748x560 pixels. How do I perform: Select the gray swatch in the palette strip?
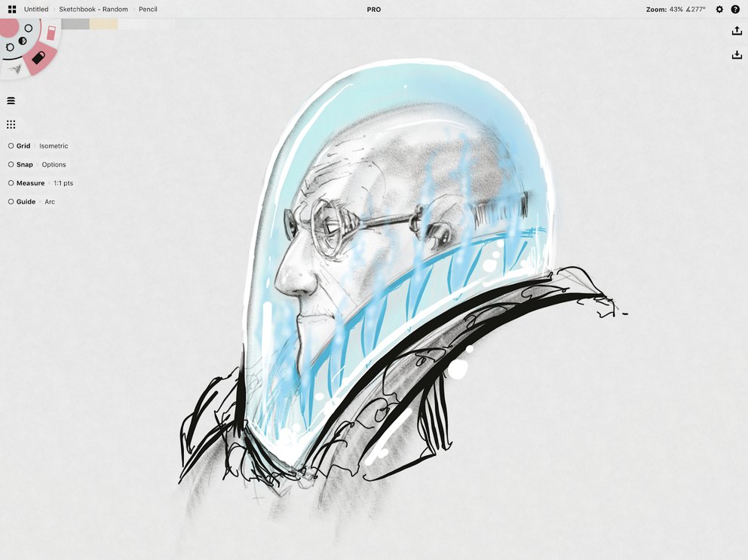click(x=75, y=23)
